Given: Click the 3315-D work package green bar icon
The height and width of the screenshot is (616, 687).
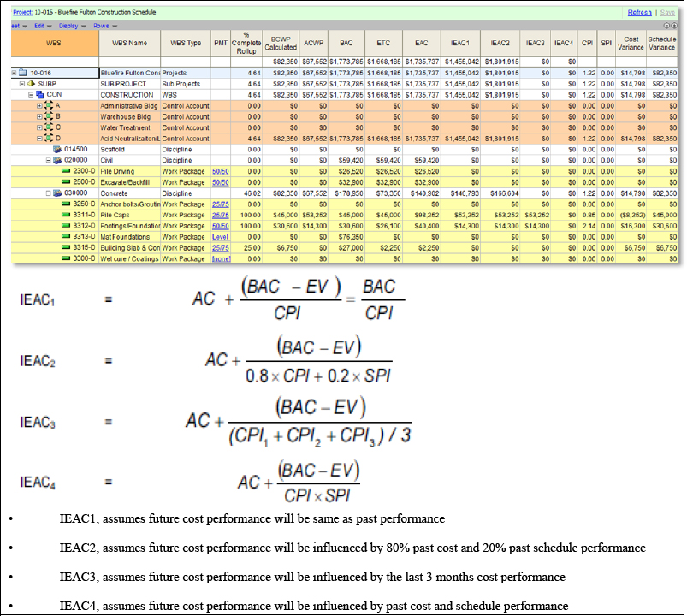Looking at the screenshot, I should [x=66, y=247].
